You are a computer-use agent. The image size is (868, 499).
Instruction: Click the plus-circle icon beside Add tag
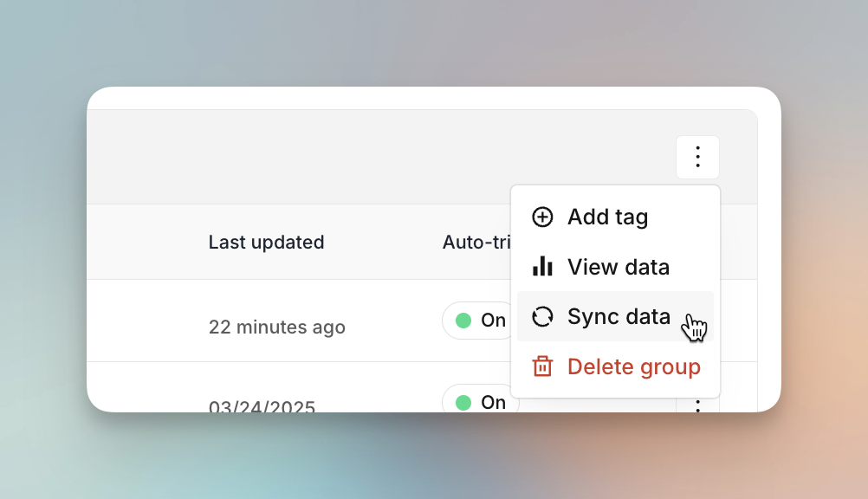click(x=542, y=217)
